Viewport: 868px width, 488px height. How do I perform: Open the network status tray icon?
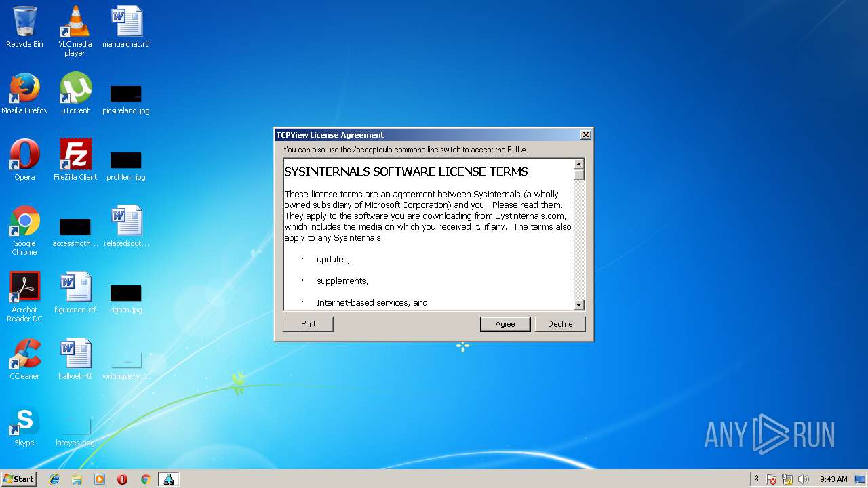[x=787, y=479]
